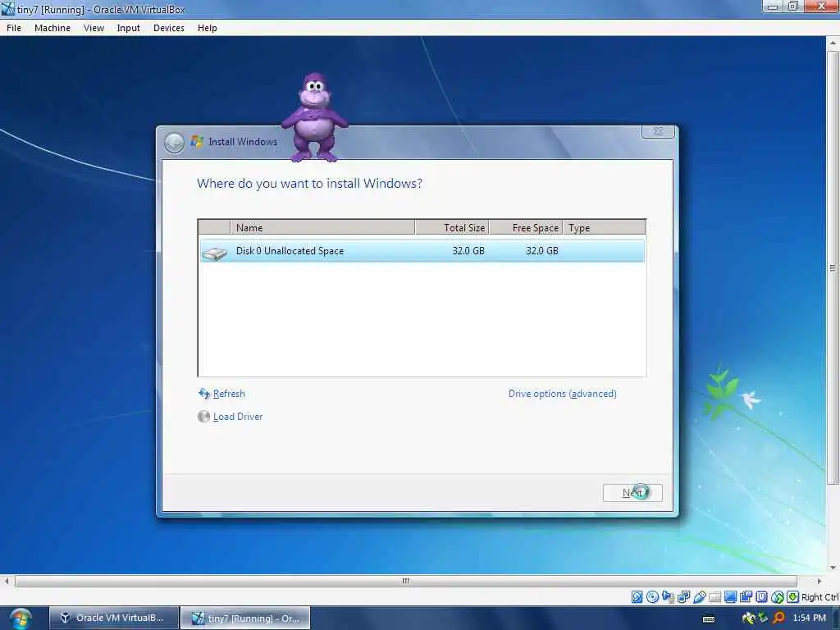Click the keyboard capture green arrow icon

[x=793, y=597]
